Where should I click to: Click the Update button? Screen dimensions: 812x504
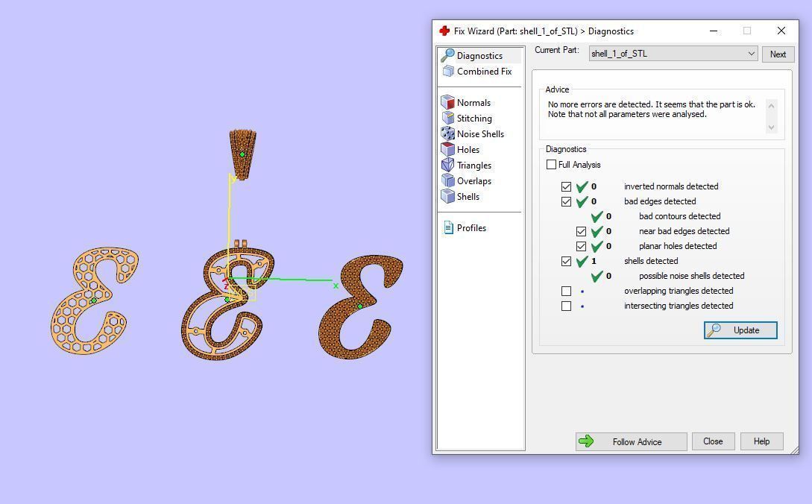740,330
